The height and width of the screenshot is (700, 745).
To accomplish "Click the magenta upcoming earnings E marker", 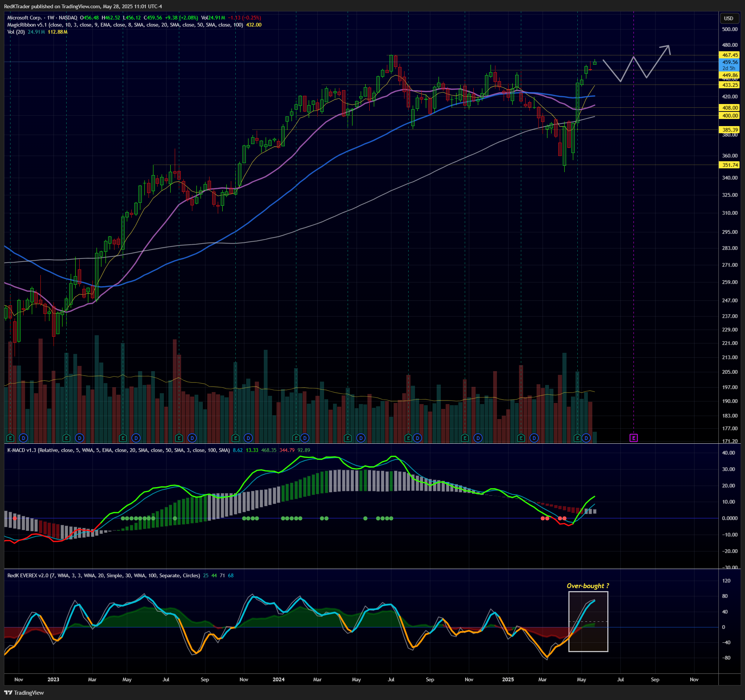I will click(634, 438).
